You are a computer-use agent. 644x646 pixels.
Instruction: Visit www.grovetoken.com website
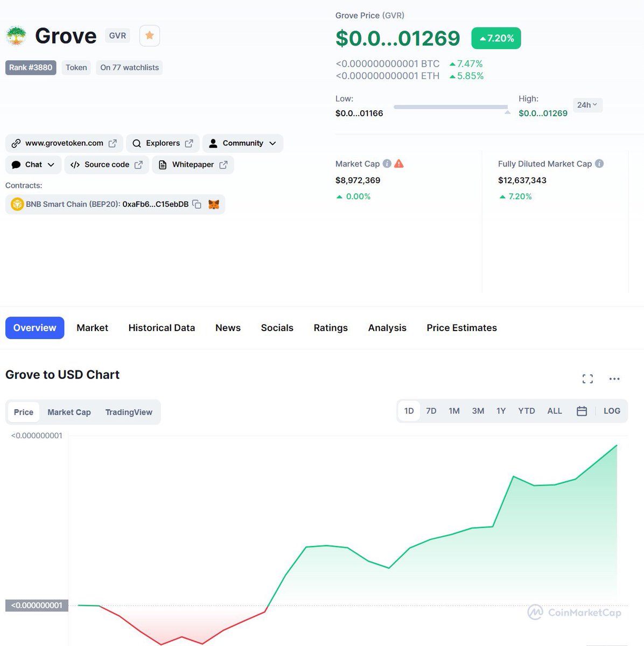pos(64,143)
